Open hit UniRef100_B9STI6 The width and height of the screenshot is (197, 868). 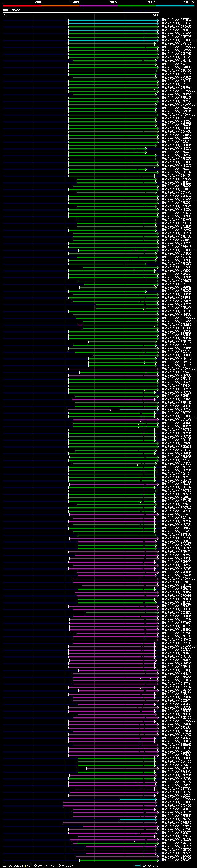click(x=176, y=43)
